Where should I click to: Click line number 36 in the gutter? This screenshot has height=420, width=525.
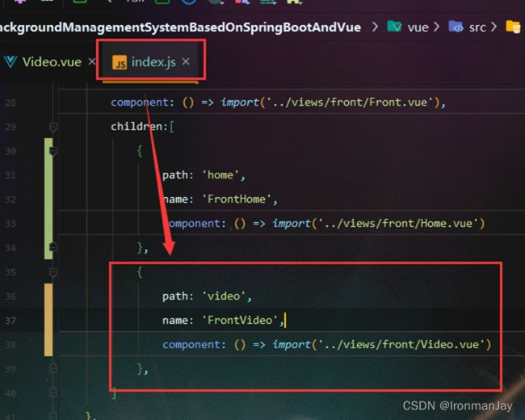coord(10,296)
